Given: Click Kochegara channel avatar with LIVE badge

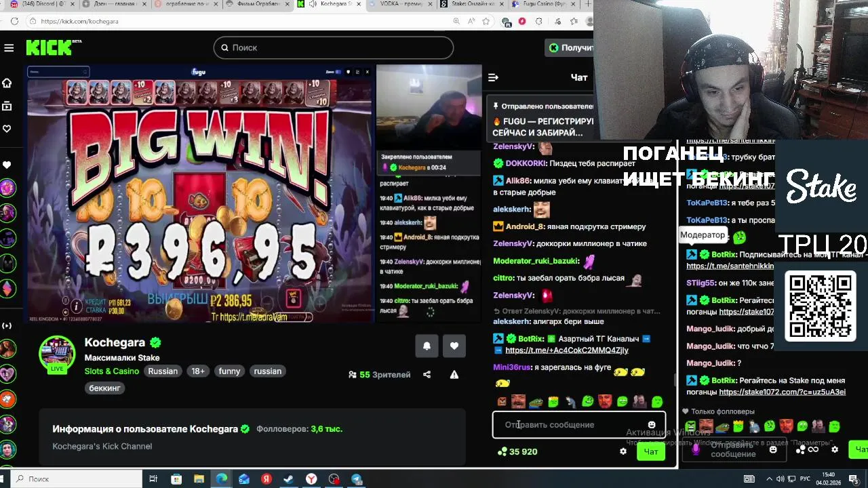Looking at the screenshot, I should pos(57,354).
